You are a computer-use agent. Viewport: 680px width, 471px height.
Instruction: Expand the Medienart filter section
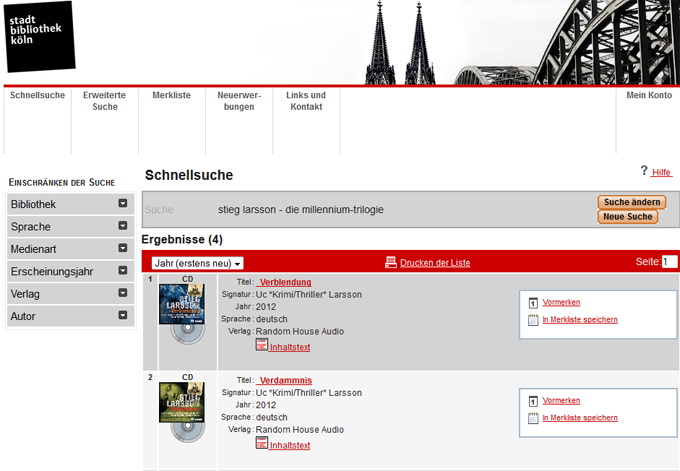[123, 249]
